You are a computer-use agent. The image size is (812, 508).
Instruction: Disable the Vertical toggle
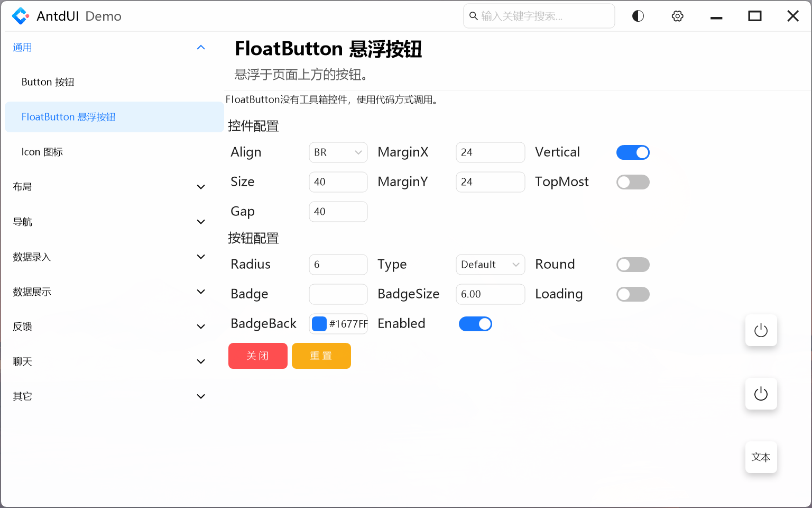point(633,152)
